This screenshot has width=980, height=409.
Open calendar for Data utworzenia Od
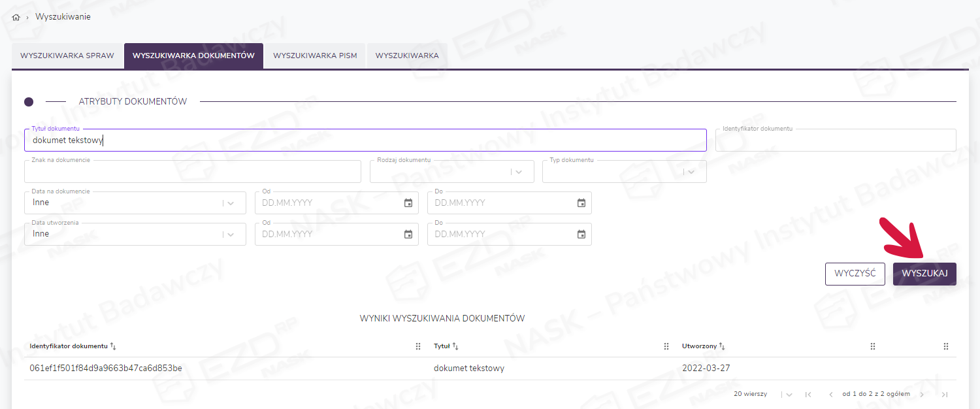[x=408, y=235]
